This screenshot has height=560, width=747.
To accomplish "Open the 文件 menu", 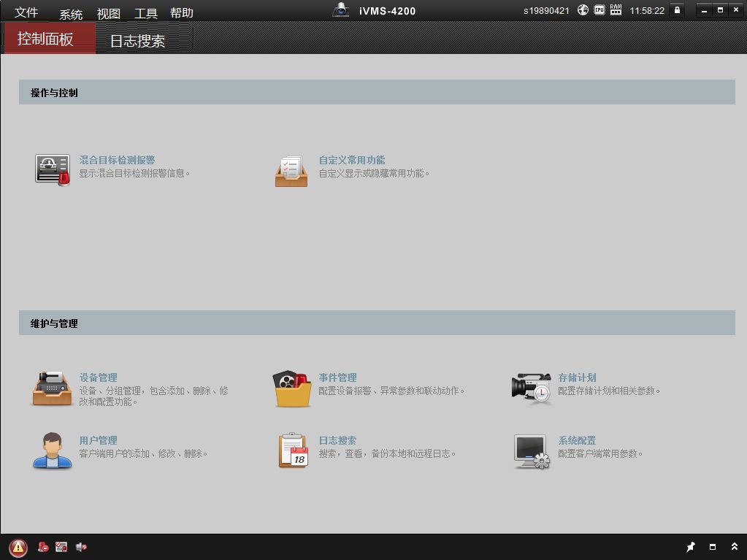I will pyautogui.click(x=26, y=13).
